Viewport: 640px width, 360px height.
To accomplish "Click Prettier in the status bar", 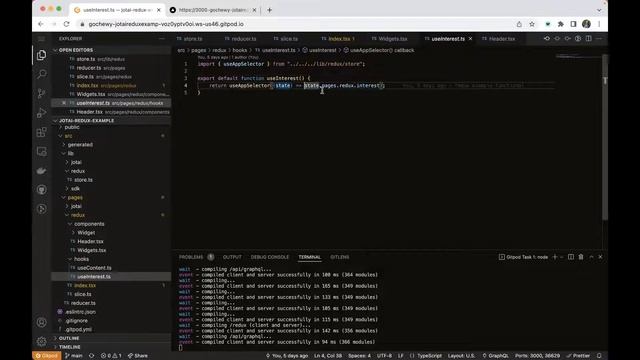I will pos(578,356).
